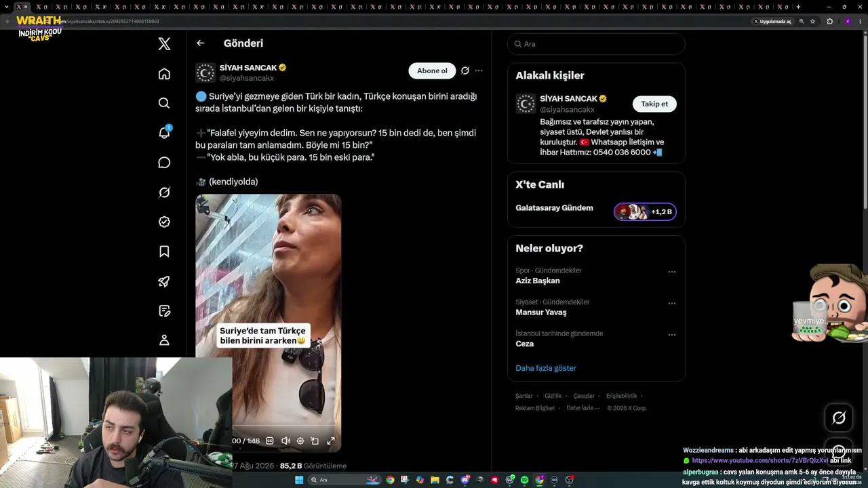This screenshot has width=868, height=488.
Task: Open trending topic Ceza
Action: (x=524, y=344)
